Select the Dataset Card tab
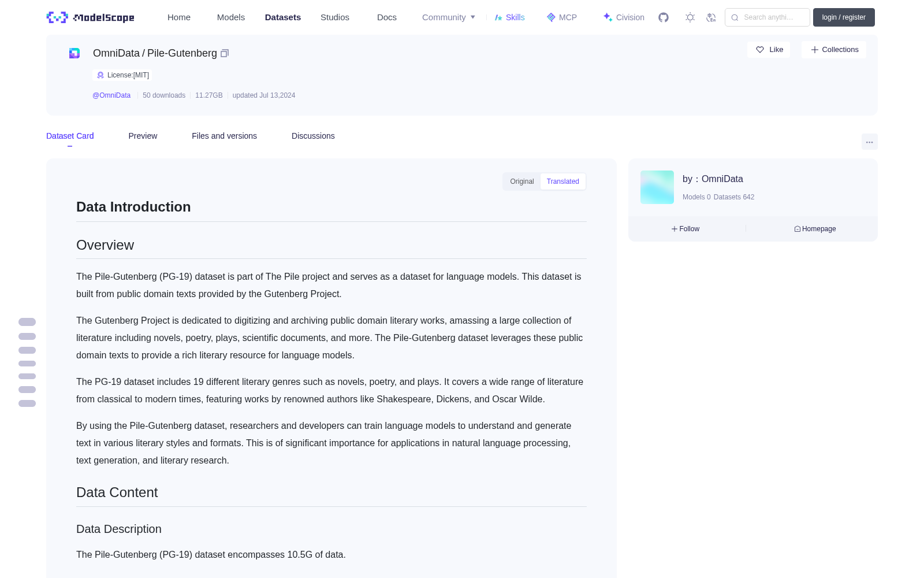 pyautogui.click(x=70, y=136)
